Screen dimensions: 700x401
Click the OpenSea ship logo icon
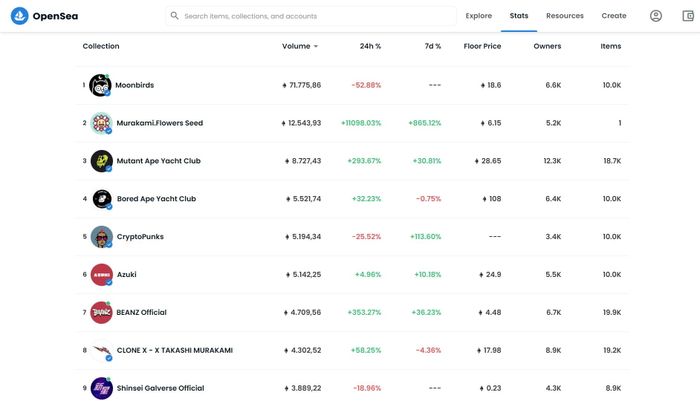point(20,16)
